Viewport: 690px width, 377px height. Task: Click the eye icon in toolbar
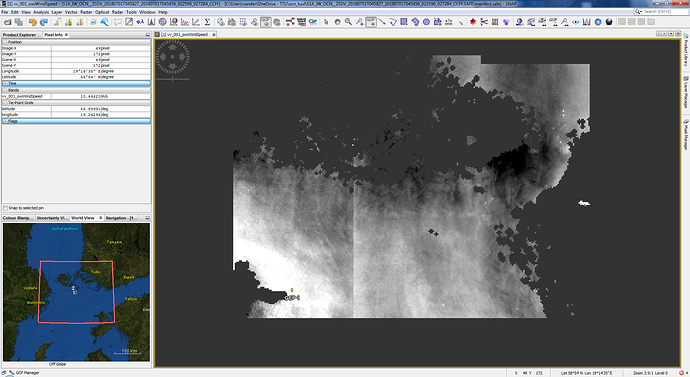click(x=576, y=22)
